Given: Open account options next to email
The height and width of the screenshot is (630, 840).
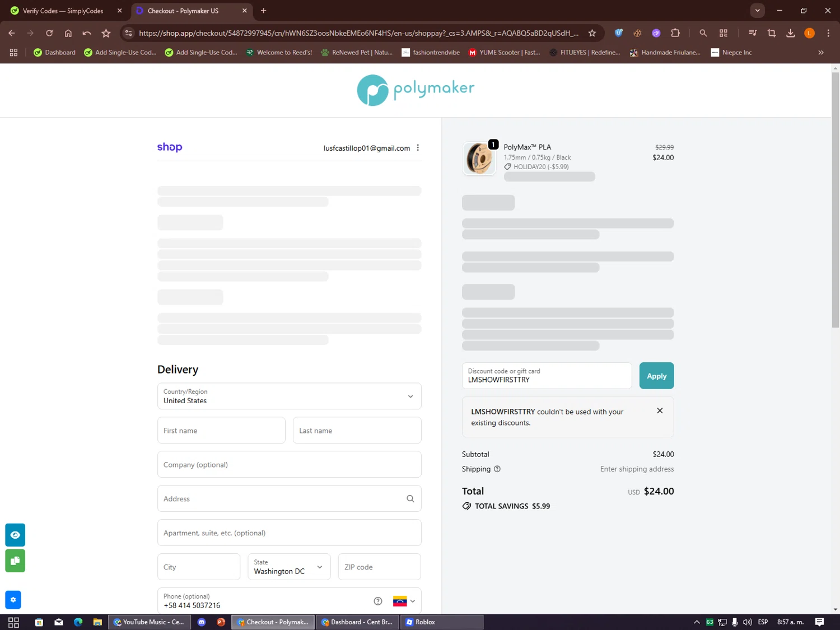Looking at the screenshot, I should pyautogui.click(x=418, y=148).
